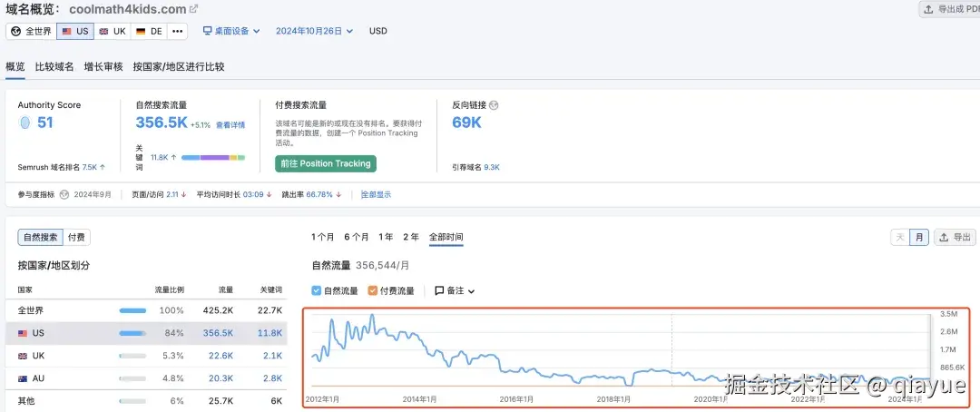Switch to the 增长审核 tab
Image resolution: width=980 pixels, height=412 pixels.
click(x=103, y=66)
